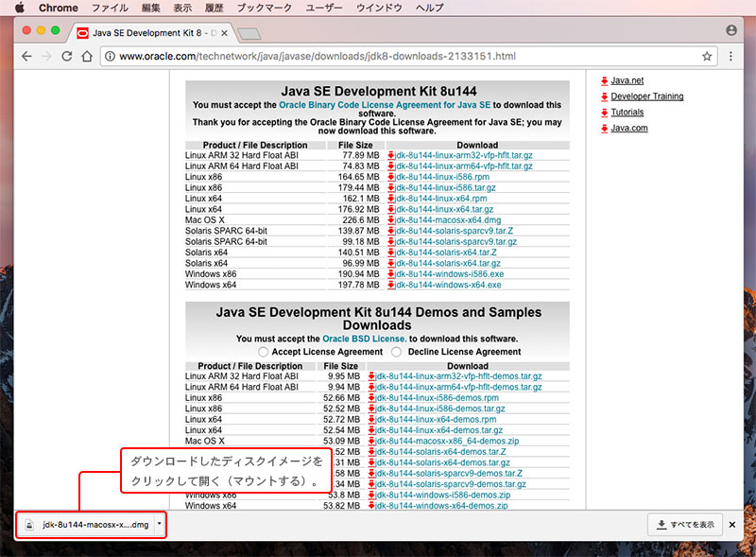View site information icon in address bar

tap(110, 57)
